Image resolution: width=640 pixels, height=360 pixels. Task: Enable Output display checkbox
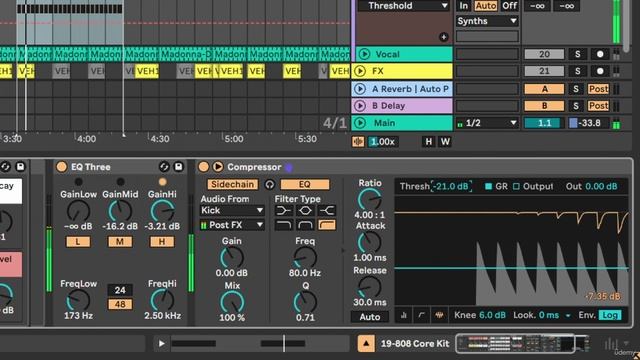(x=516, y=187)
